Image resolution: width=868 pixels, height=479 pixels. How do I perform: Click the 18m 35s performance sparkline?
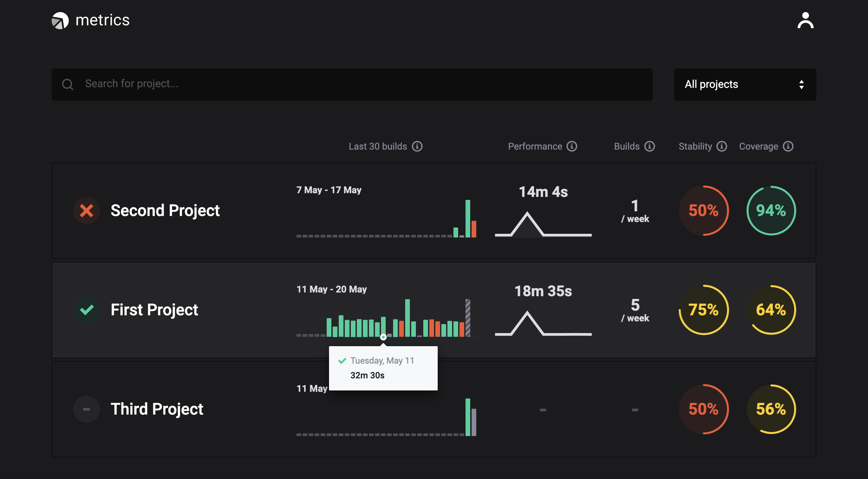[x=543, y=323]
